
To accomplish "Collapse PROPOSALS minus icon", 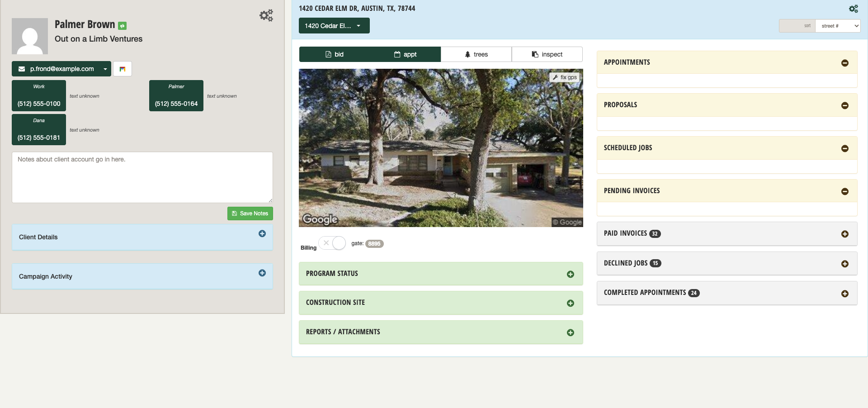I will [x=845, y=105].
